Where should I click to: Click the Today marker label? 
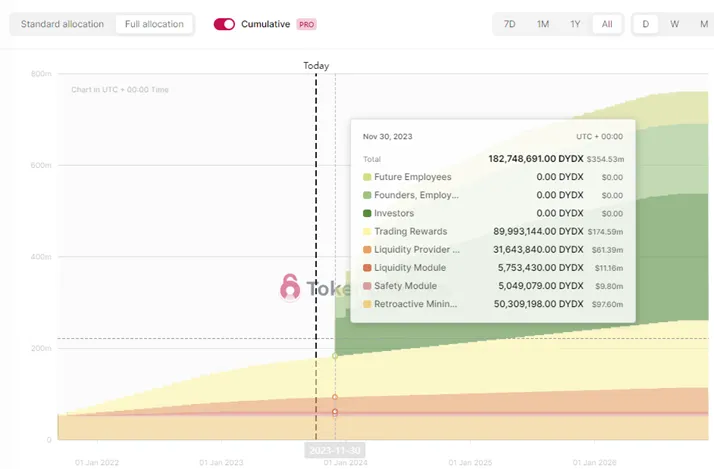point(316,66)
